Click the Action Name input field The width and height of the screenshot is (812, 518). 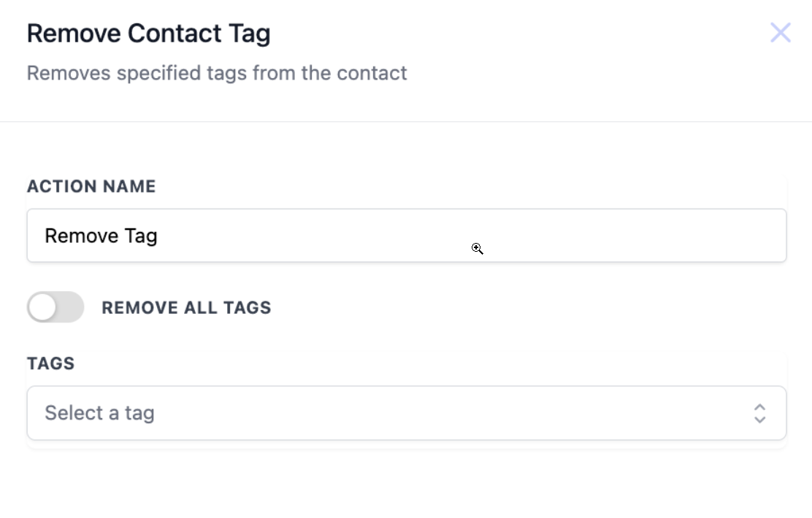click(x=406, y=236)
